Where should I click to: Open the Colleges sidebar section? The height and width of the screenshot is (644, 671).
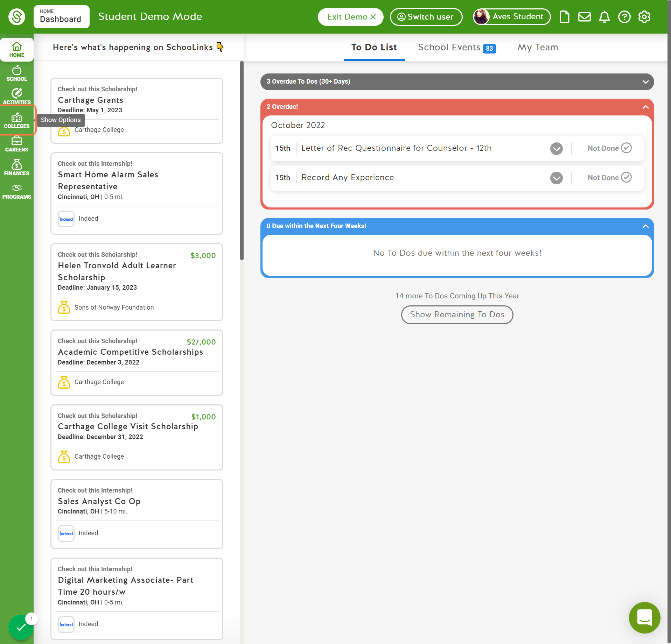(17, 120)
